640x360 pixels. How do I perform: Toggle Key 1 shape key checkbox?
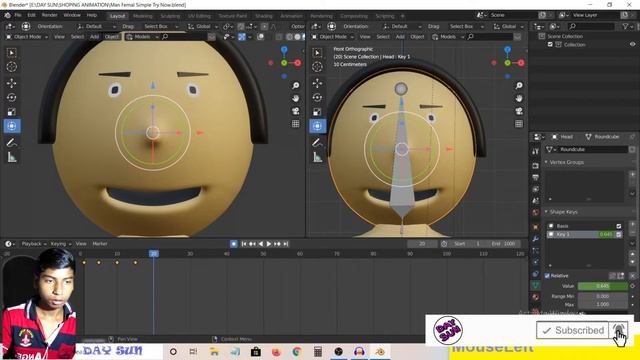coord(619,234)
